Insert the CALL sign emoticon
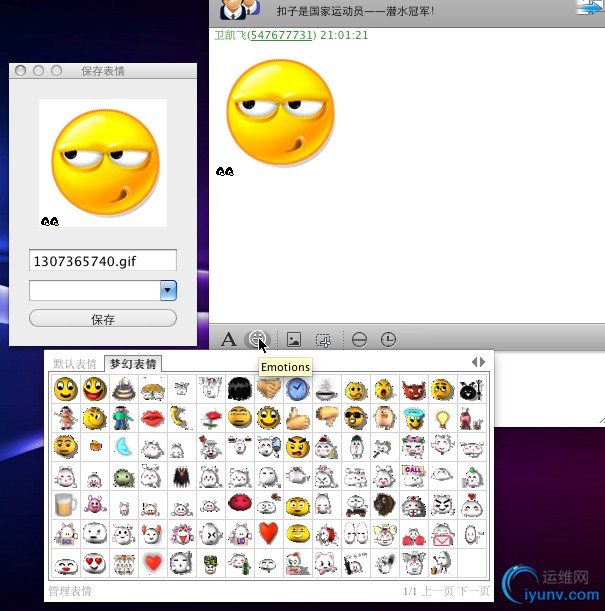 tap(413, 476)
